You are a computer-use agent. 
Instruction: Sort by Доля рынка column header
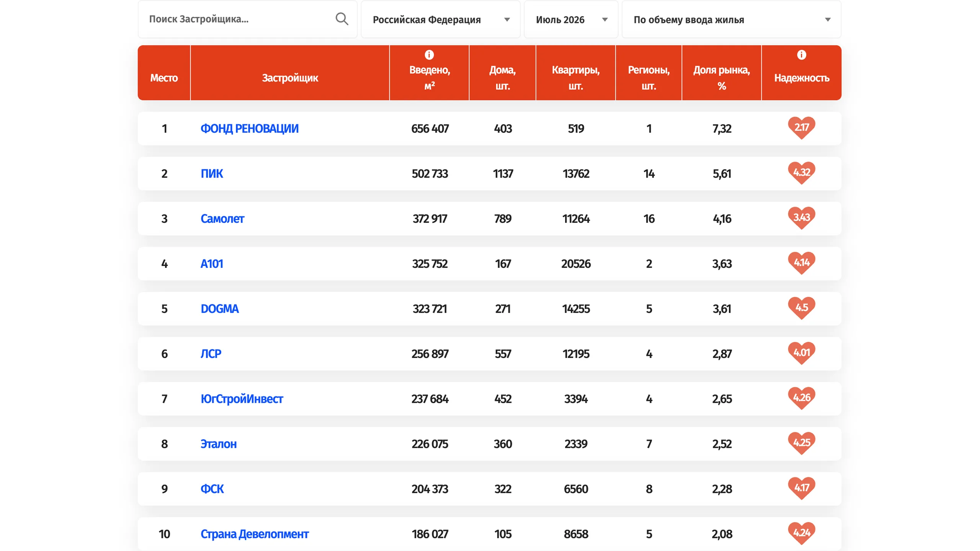pos(721,78)
